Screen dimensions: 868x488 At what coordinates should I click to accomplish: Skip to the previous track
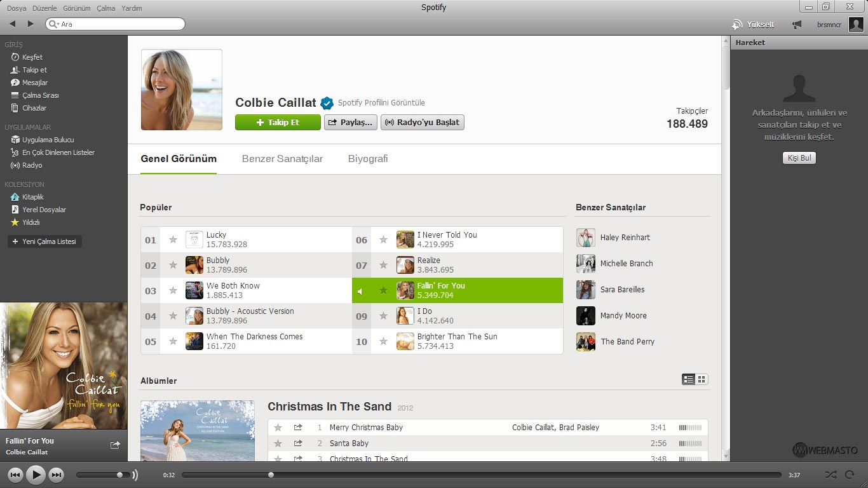point(15,474)
